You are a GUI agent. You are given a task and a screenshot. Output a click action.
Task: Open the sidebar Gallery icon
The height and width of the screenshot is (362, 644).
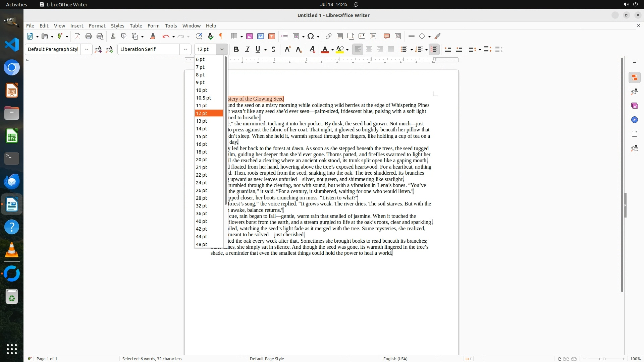(634, 106)
